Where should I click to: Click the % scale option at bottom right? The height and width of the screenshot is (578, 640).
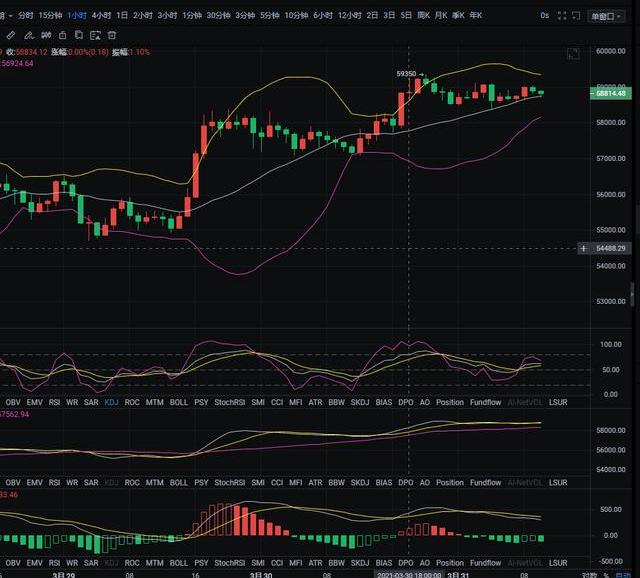point(608,574)
